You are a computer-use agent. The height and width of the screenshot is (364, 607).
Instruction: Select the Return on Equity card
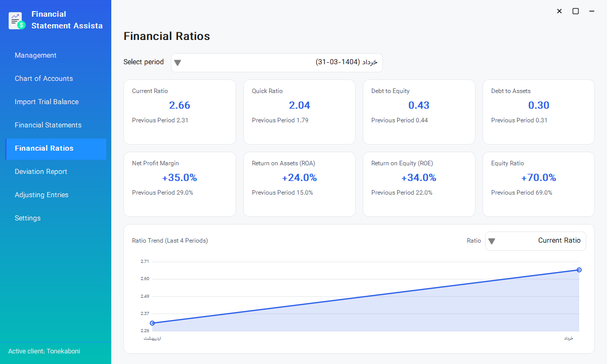click(419, 184)
